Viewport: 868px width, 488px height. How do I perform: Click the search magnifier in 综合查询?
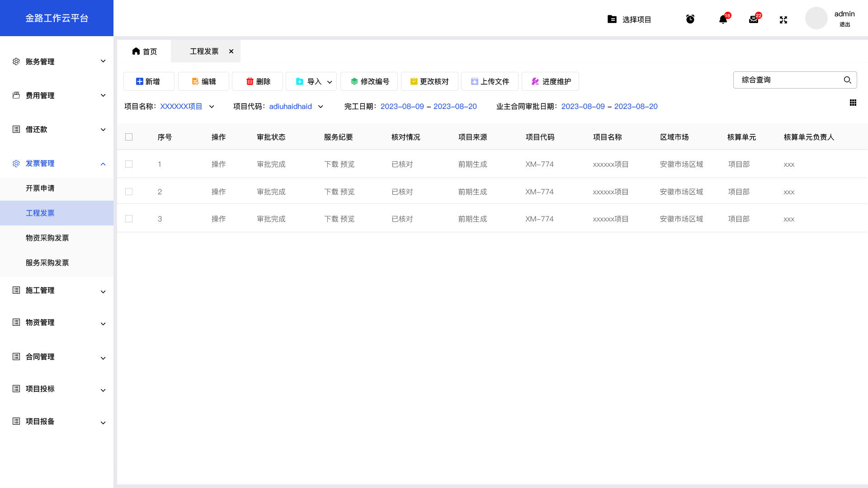(x=847, y=80)
